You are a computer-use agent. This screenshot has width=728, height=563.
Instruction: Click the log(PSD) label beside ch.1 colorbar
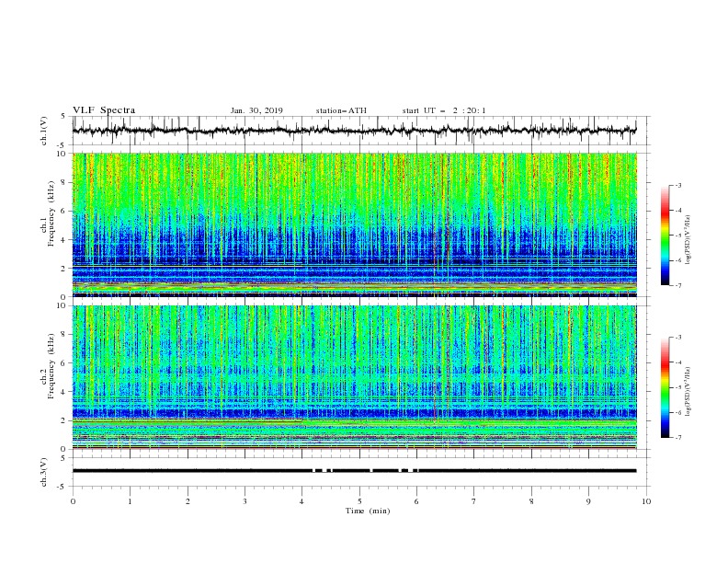coord(688,240)
